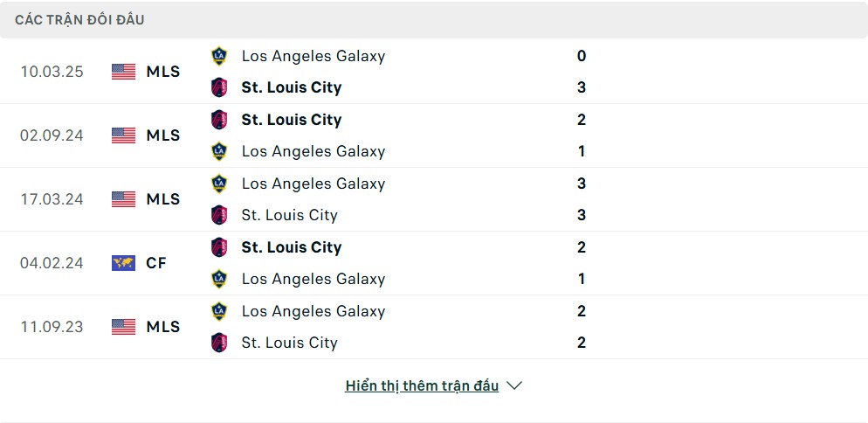Click US flag icon beside 10.03.25 MLS
Screen dimensions: 868x423
coord(123,72)
